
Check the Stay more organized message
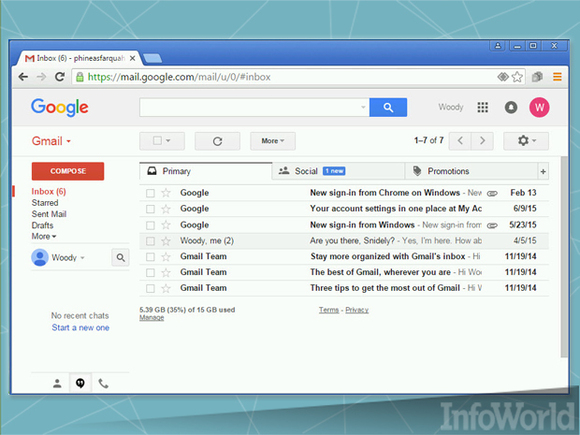[150, 257]
